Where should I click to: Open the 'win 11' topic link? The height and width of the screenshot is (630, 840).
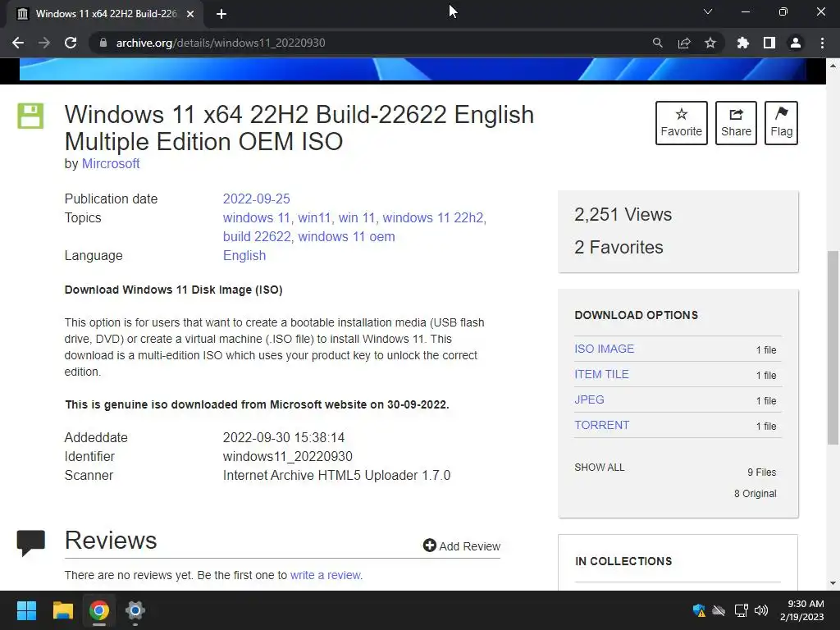pos(356,217)
